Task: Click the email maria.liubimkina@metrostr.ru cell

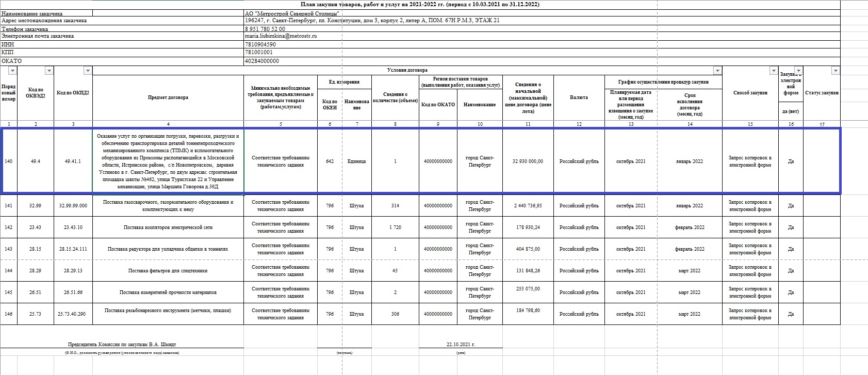Action: (x=281, y=37)
